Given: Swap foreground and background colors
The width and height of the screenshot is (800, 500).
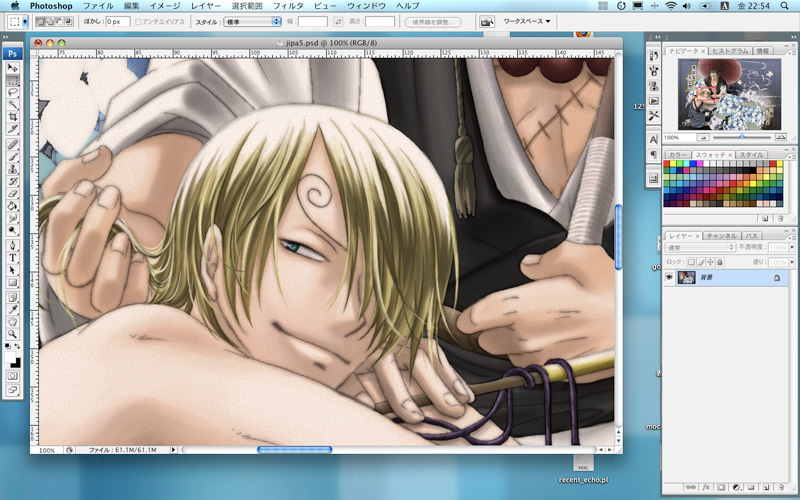Looking at the screenshot, I should 17,346.
